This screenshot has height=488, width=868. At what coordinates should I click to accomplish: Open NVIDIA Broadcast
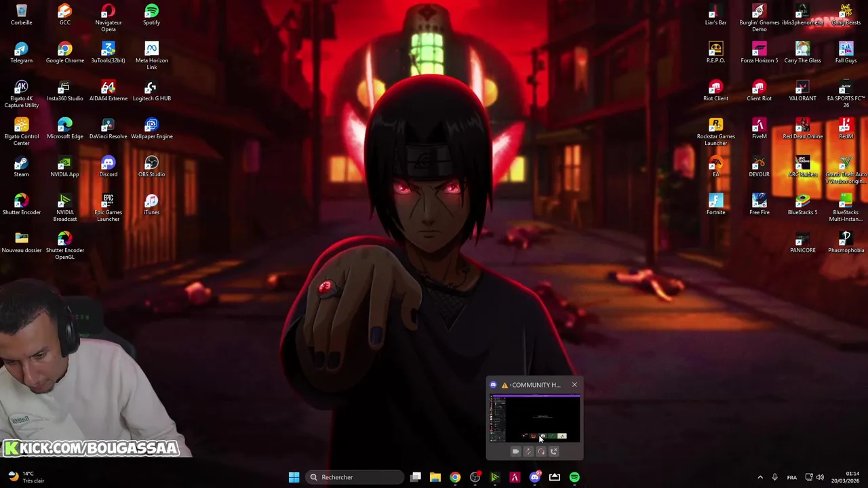point(64,207)
